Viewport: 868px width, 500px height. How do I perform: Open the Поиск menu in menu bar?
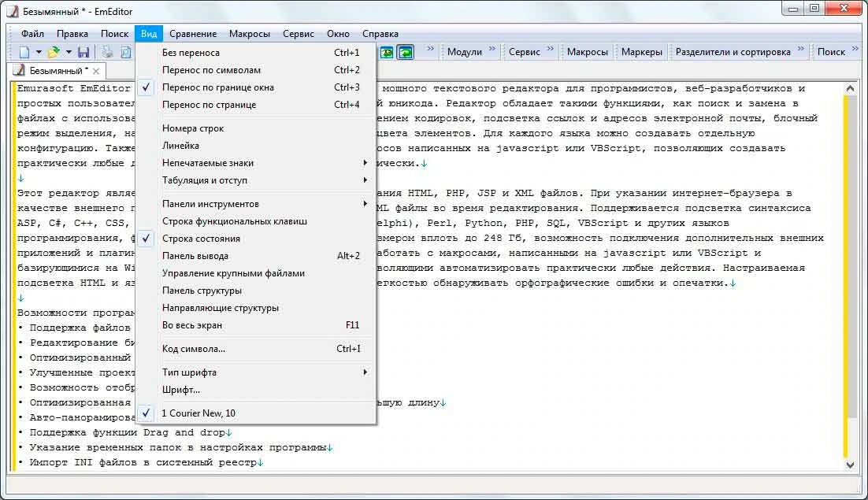[114, 34]
